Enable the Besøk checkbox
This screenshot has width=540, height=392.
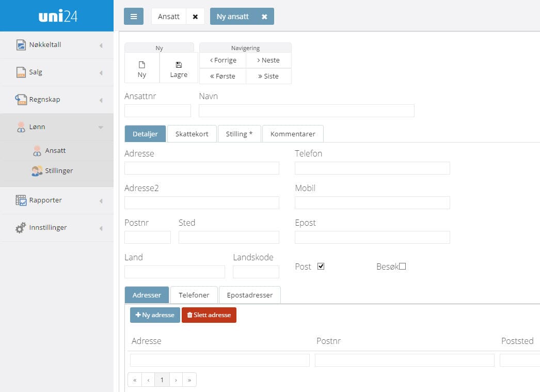403,266
